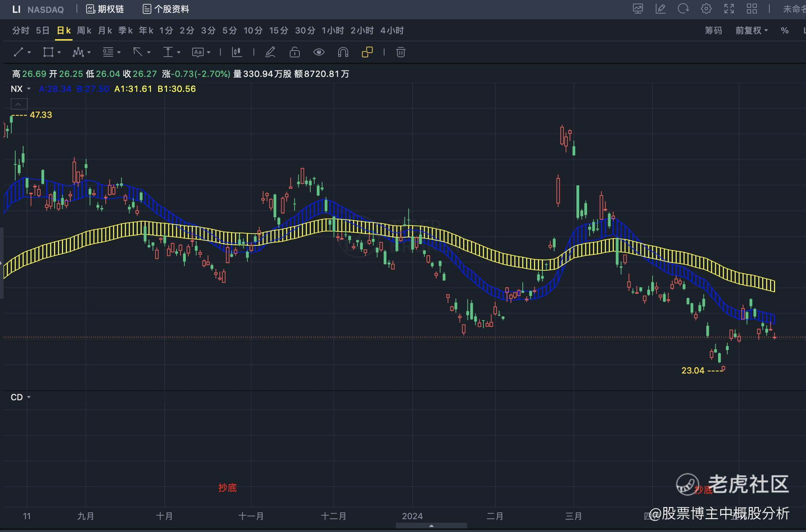Toggle magnet snap mode
The width and height of the screenshot is (806, 532).
tap(342, 52)
